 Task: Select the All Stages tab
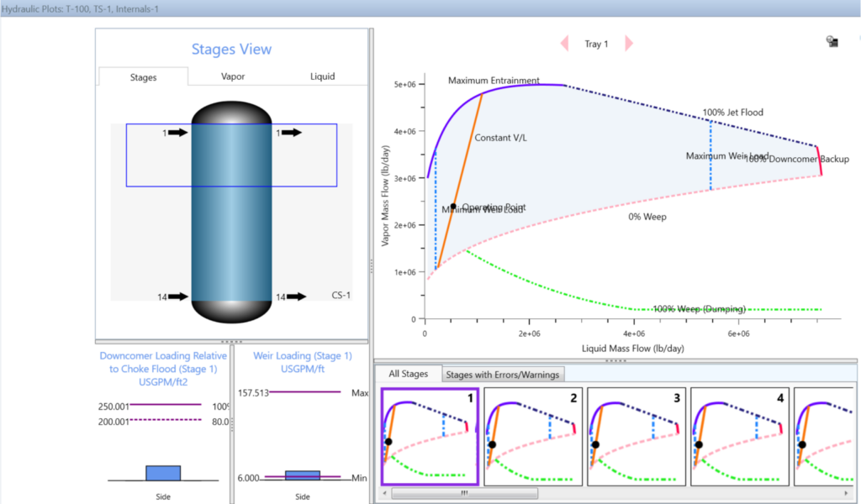pos(408,374)
